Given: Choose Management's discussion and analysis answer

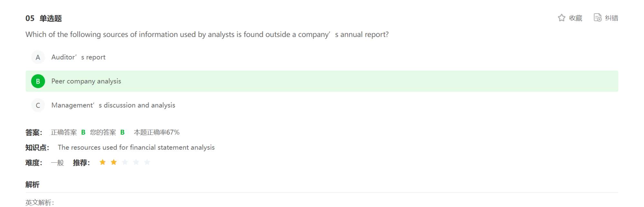Looking at the screenshot, I should 113,105.
